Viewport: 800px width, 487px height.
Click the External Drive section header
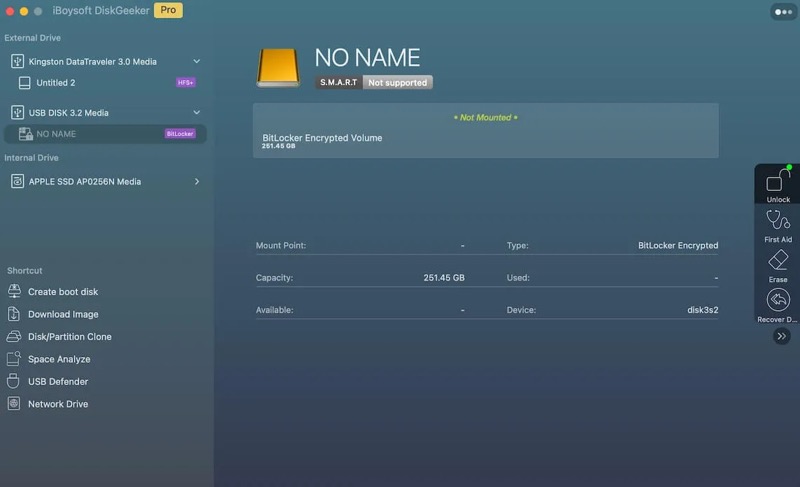pyautogui.click(x=32, y=38)
